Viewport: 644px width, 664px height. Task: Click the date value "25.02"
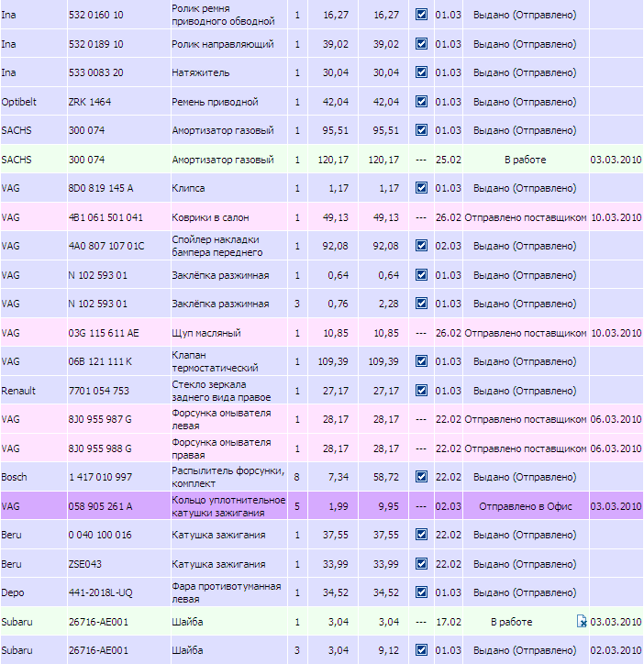coord(449,160)
